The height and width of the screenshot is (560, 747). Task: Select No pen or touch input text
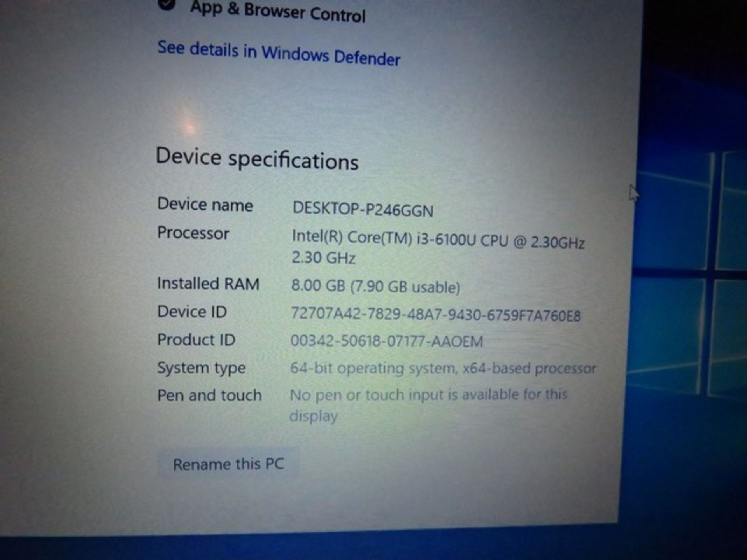(x=428, y=405)
